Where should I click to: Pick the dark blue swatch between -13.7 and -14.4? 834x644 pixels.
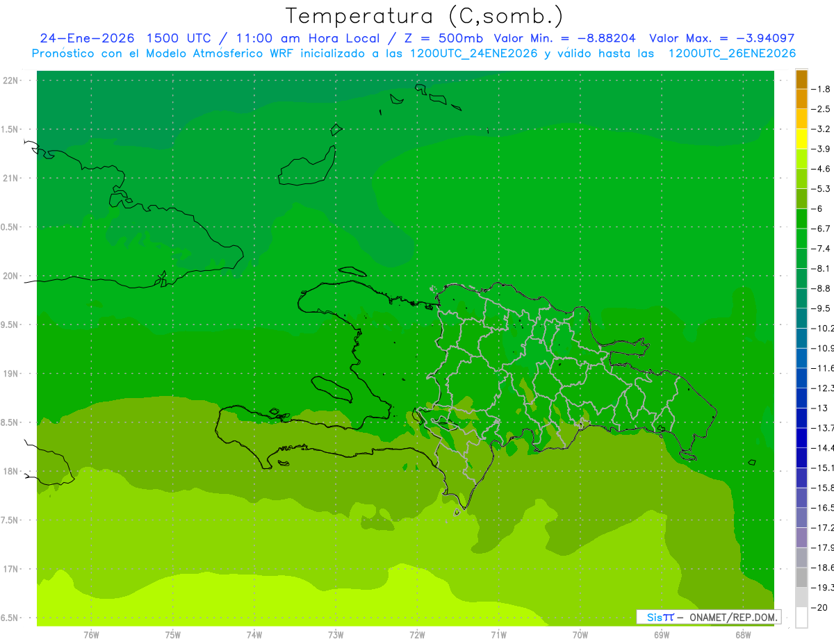[x=801, y=438]
